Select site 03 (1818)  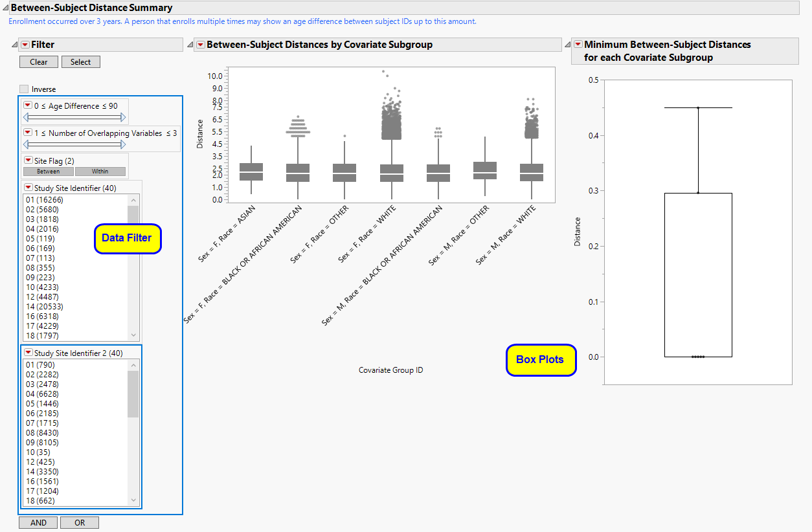click(42, 219)
